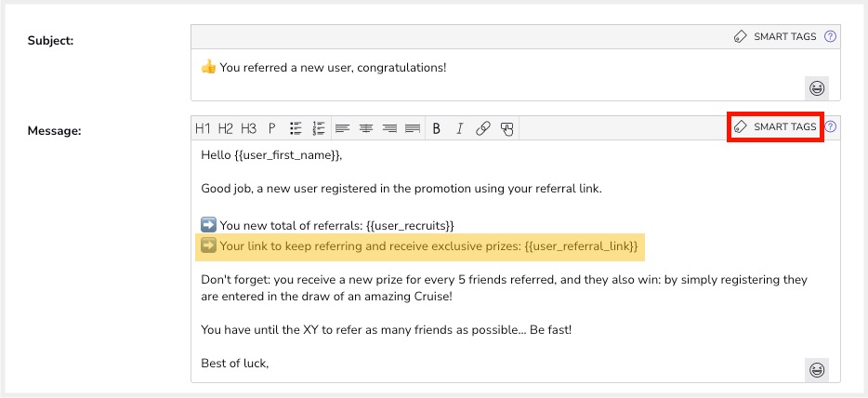Align message text left
This screenshot has width=868, height=398.
pyautogui.click(x=343, y=128)
